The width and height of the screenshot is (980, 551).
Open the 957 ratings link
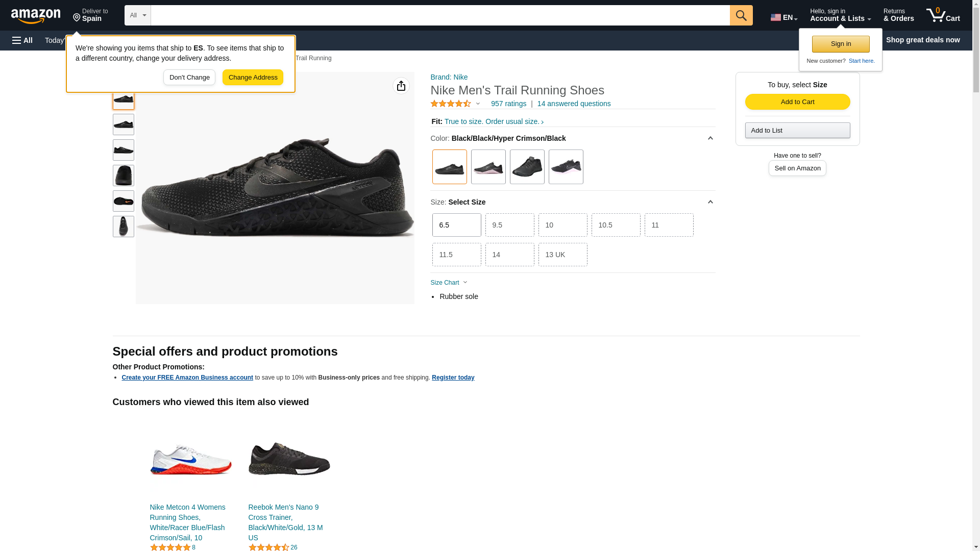508,104
